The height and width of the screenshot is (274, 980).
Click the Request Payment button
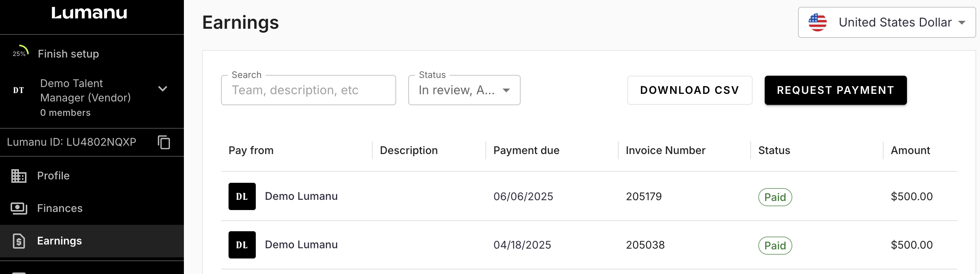(x=835, y=90)
